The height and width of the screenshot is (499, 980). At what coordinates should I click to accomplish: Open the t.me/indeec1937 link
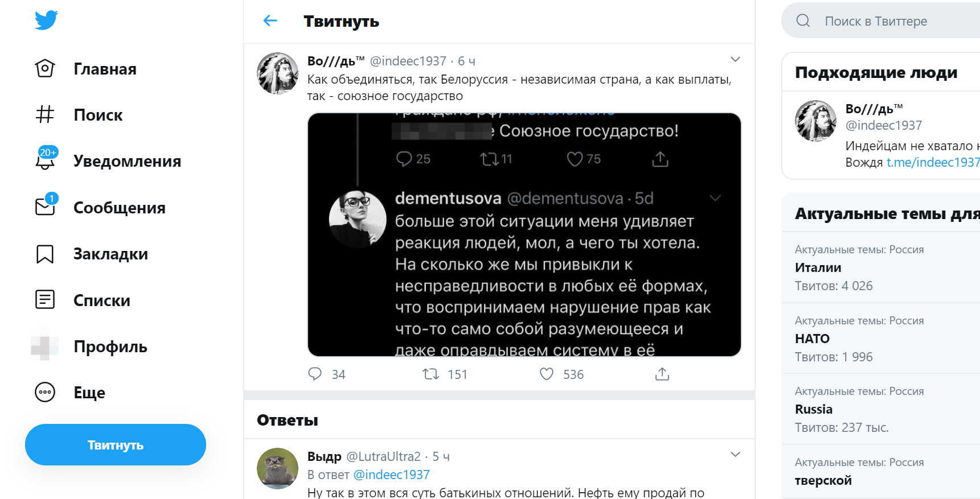click(933, 162)
